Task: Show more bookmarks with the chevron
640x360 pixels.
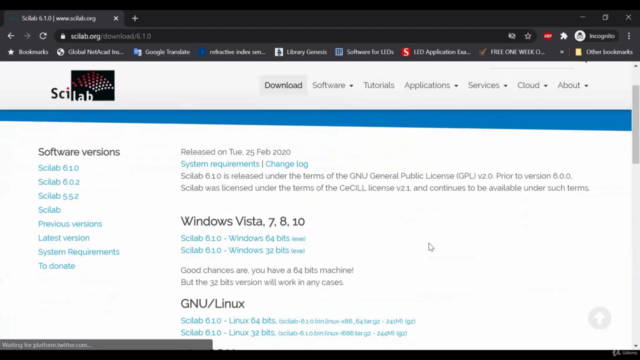Action: (562, 52)
